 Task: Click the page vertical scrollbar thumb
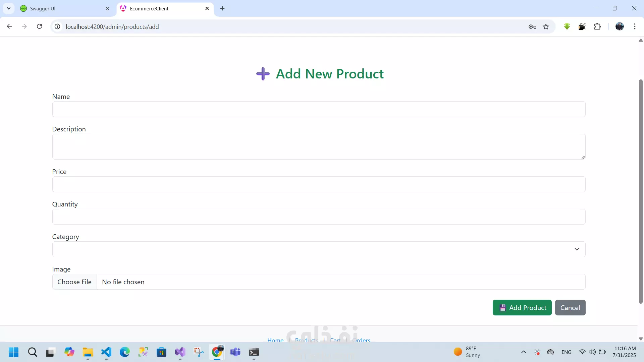point(641,191)
